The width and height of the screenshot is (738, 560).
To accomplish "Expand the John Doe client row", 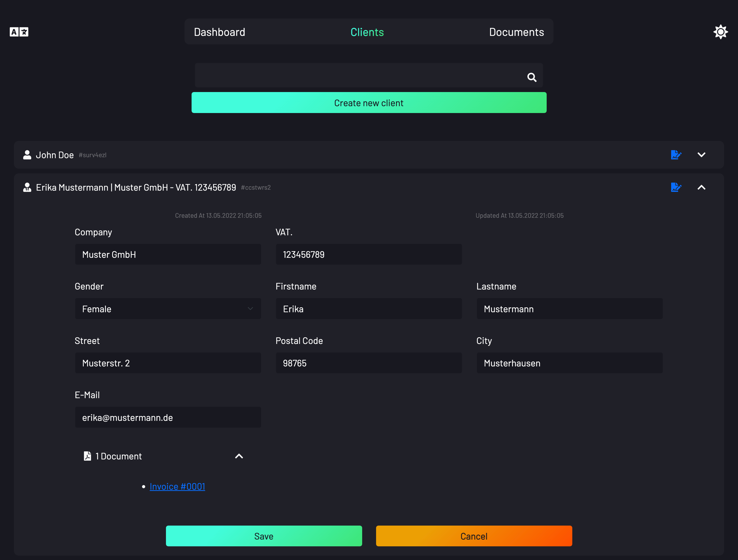I will point(701,155).
